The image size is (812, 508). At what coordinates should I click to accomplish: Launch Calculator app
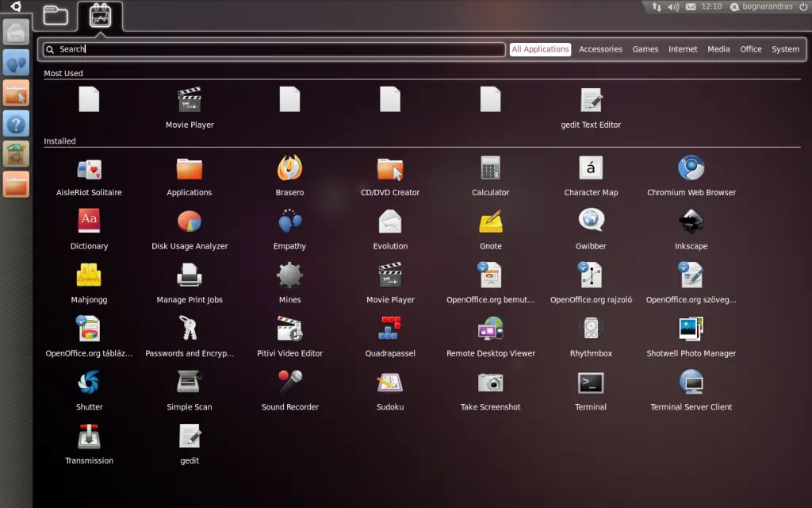click(490, 177)
